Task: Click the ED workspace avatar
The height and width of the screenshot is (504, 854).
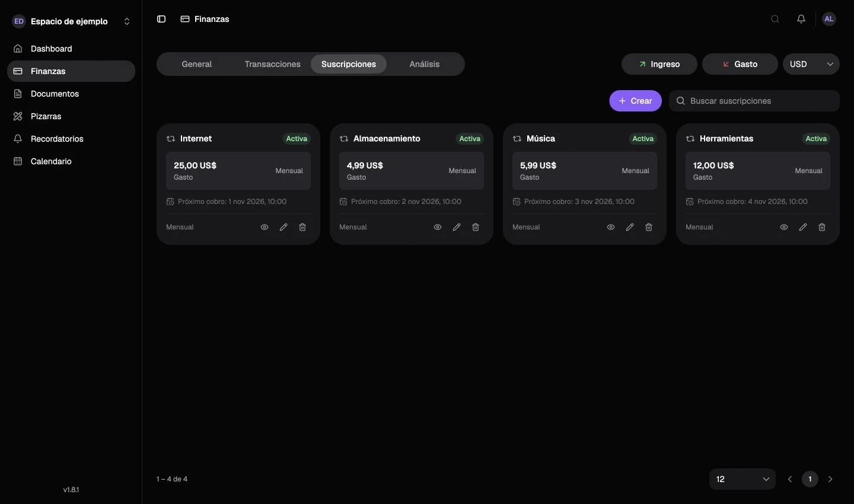Action: pyautogui.click(x=19, y=21)
